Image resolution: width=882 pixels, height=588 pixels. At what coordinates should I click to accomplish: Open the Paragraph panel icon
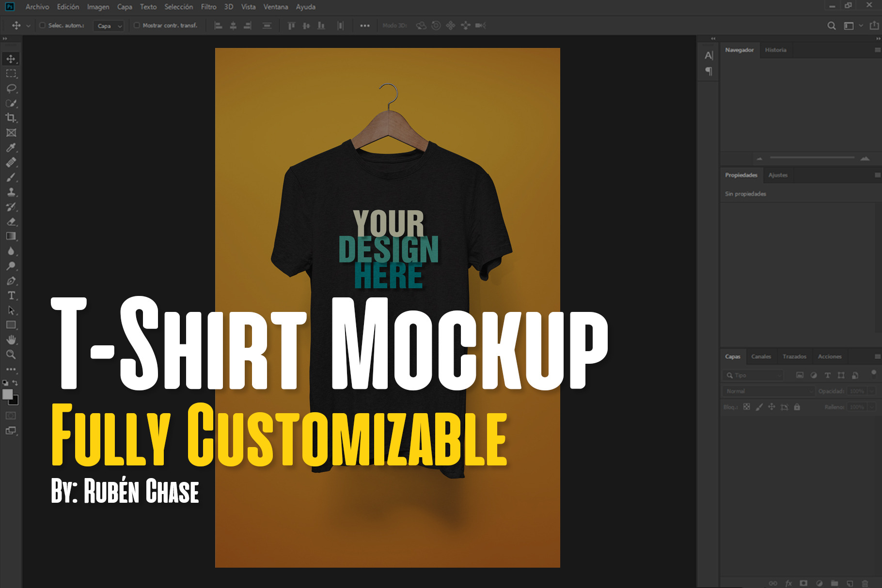[x=709, y=71]
